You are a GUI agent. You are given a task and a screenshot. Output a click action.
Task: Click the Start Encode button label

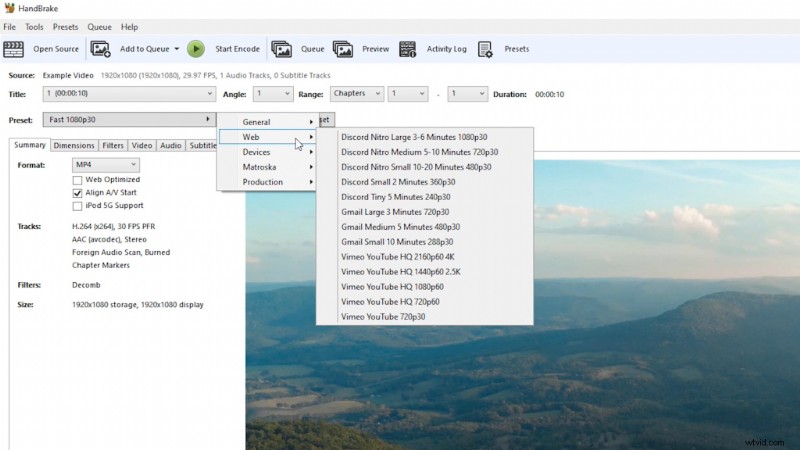tap(237, 49)
